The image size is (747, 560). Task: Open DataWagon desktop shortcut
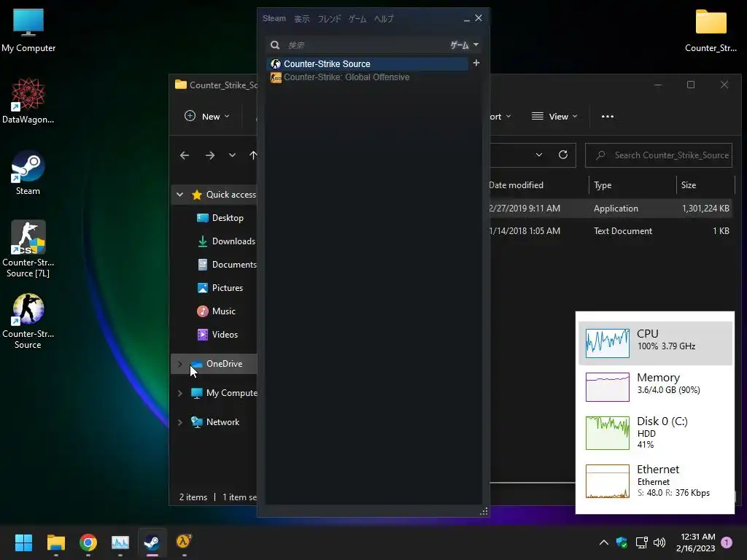coord(28,101)
